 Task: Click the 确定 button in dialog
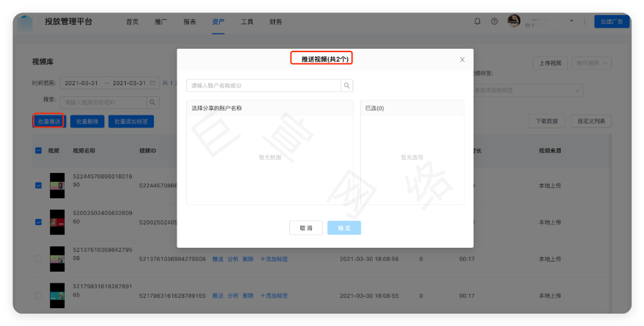pos(344,228)
